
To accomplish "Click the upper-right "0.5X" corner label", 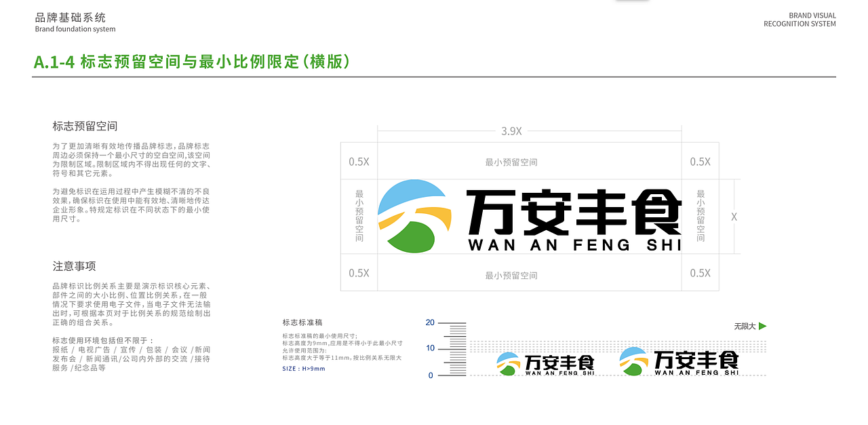I will coord(701,162).
